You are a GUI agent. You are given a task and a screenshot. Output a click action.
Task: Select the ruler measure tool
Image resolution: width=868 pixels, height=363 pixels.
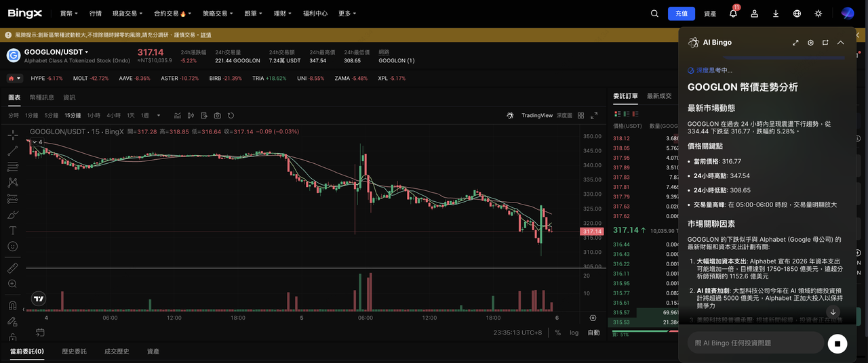coord(12,268)
